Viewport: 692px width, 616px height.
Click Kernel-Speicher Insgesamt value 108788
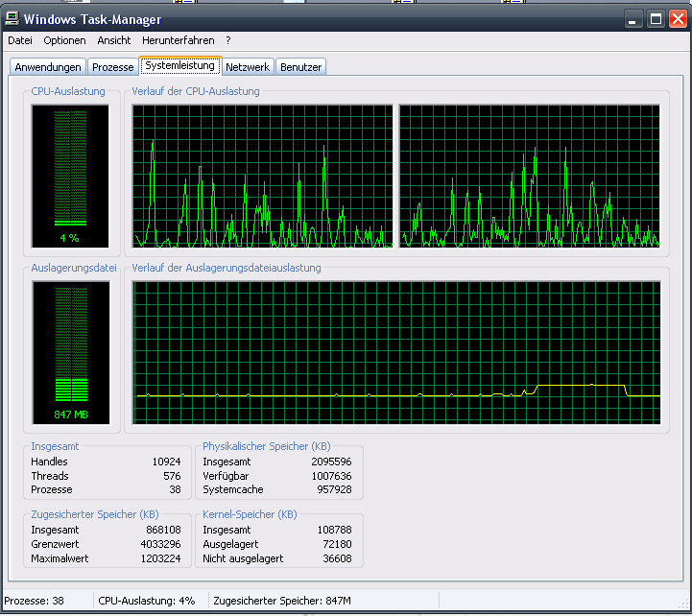click(x=335, y=530)
